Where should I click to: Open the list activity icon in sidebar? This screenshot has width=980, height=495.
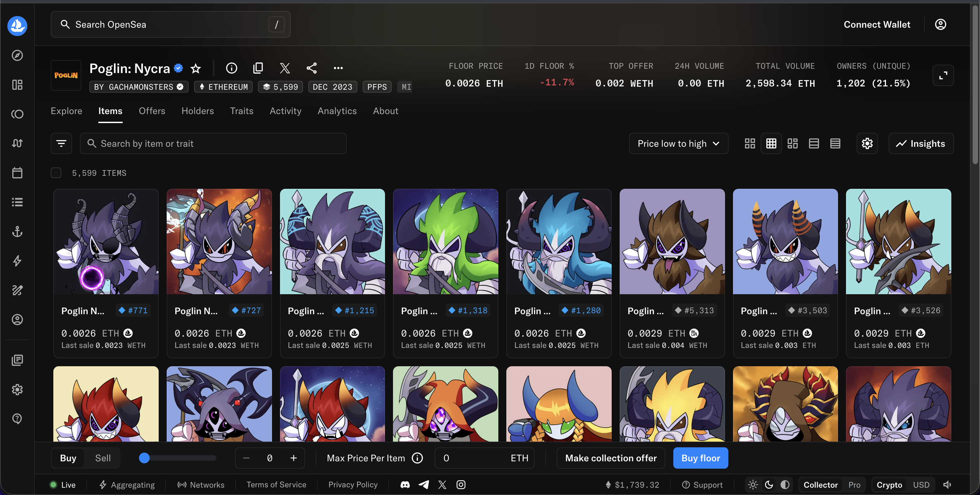(x=17, y=202)
